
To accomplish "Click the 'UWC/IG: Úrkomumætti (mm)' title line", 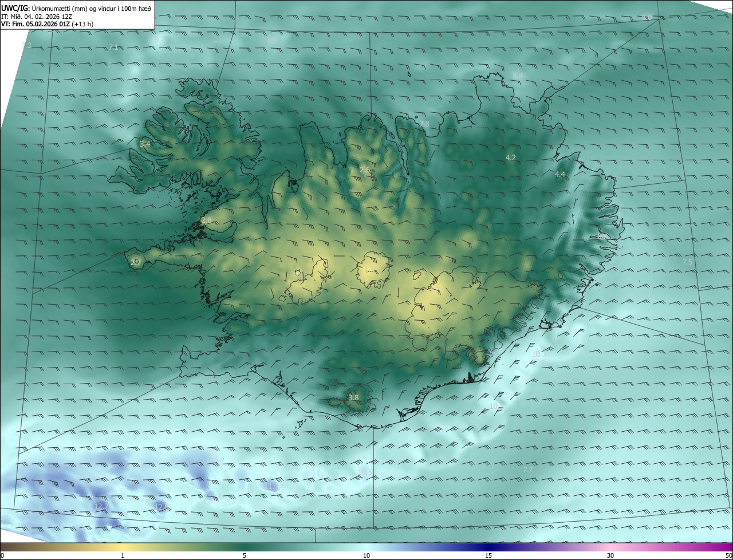I will click(76, 8).
